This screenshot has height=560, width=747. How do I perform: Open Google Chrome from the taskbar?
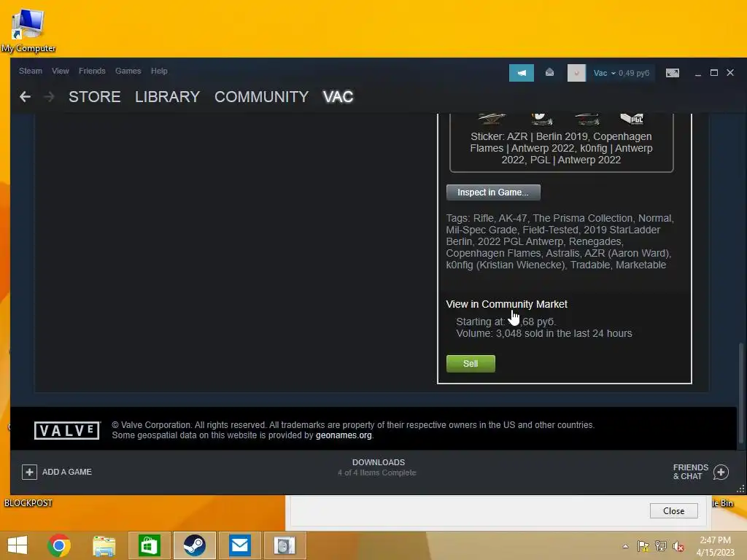(x=59, y=545)
